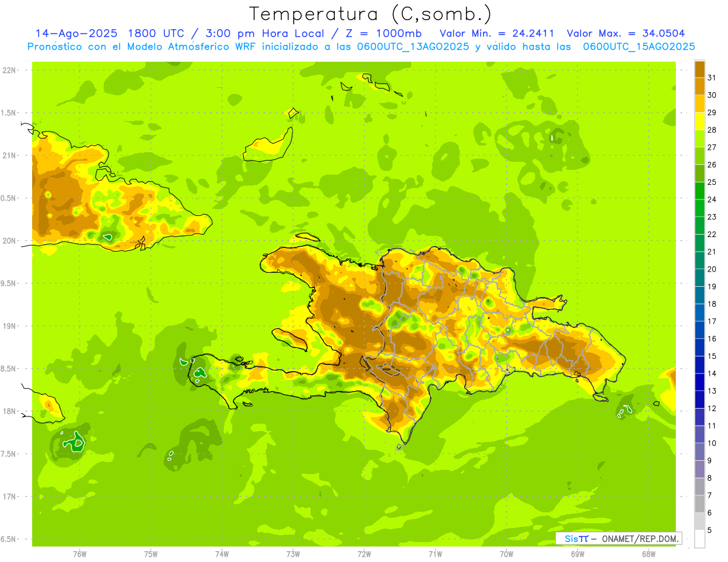Select the date text '14-Ago-2025'
Image resolution: width=728 pixels, height=562 pixels.
(76, 33)
